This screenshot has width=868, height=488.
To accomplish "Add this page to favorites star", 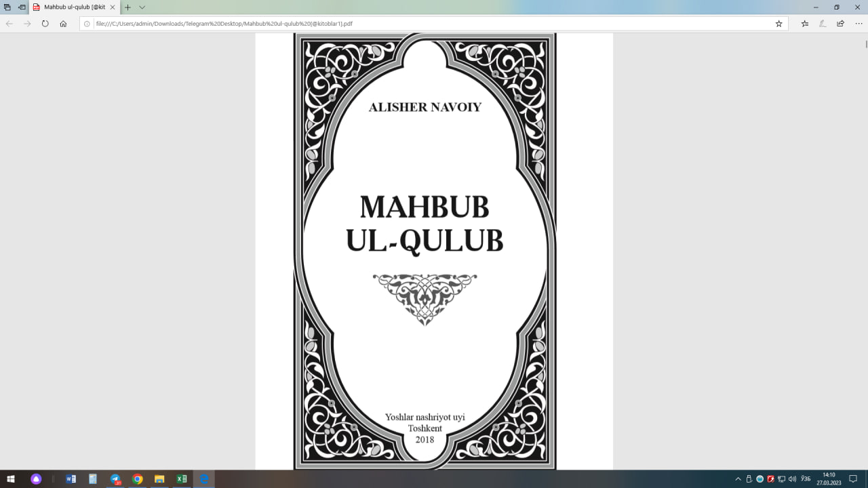I will tap(778, 24).
